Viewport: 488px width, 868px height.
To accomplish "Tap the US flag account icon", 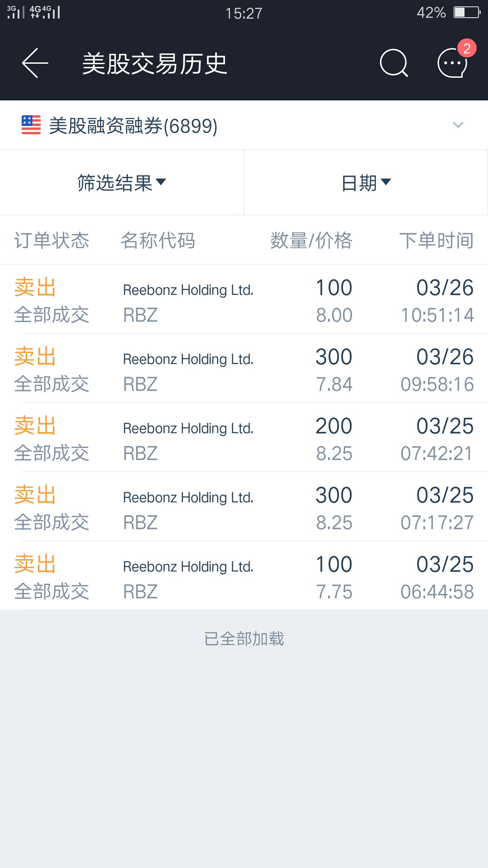I will tap(31, 125).
